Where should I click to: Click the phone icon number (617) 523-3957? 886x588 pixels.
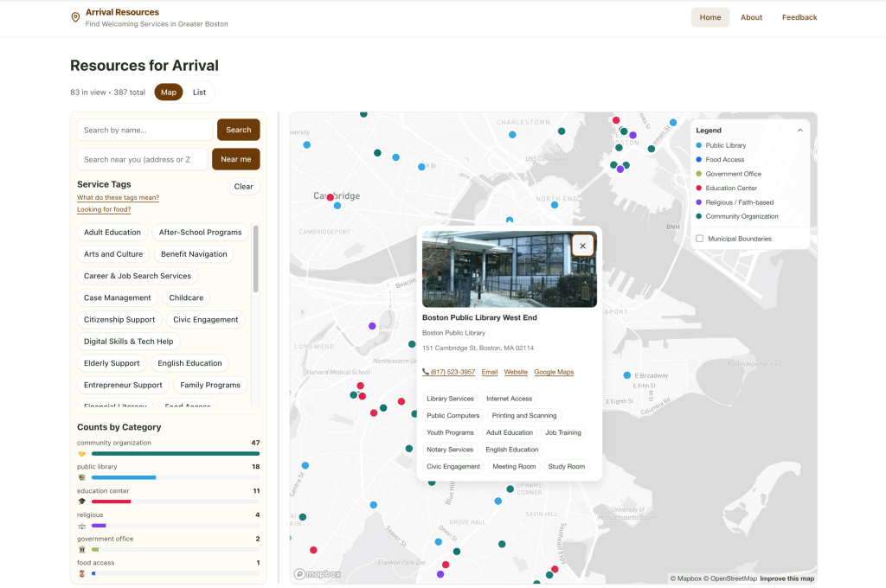click(448, 372)
